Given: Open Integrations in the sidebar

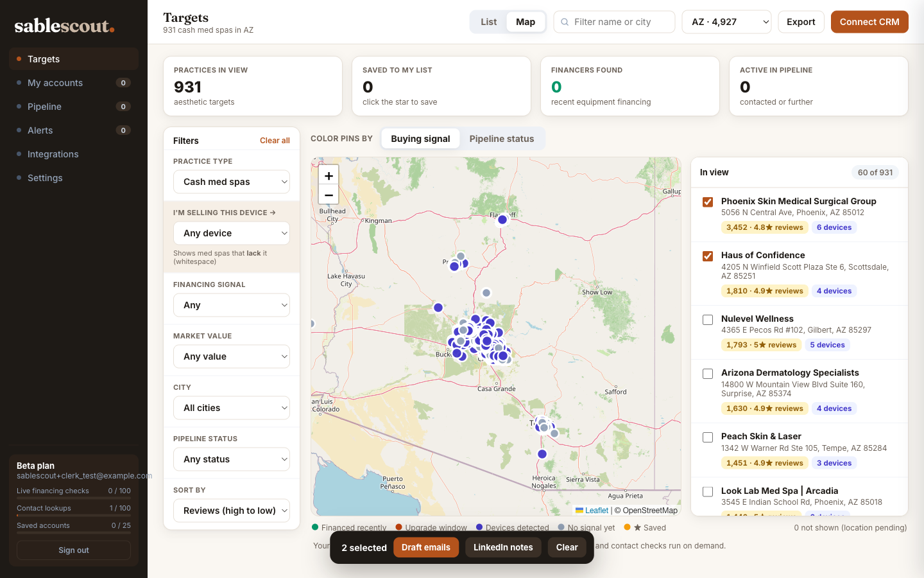Looking at the screenshot, I should coord(74,154).
